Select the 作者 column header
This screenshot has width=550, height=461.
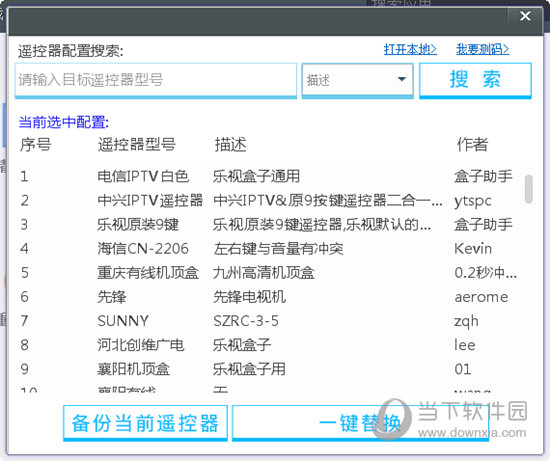(472, 145)
